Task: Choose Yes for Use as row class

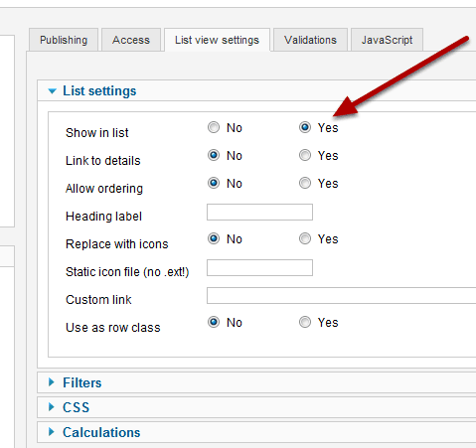Action: coord(305,322)
